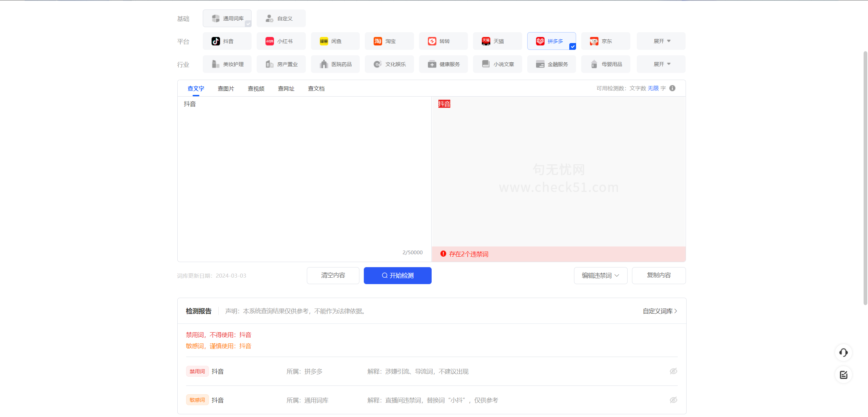Click the 自定义 user icon

pyautogui.click(x=270, y=18)
